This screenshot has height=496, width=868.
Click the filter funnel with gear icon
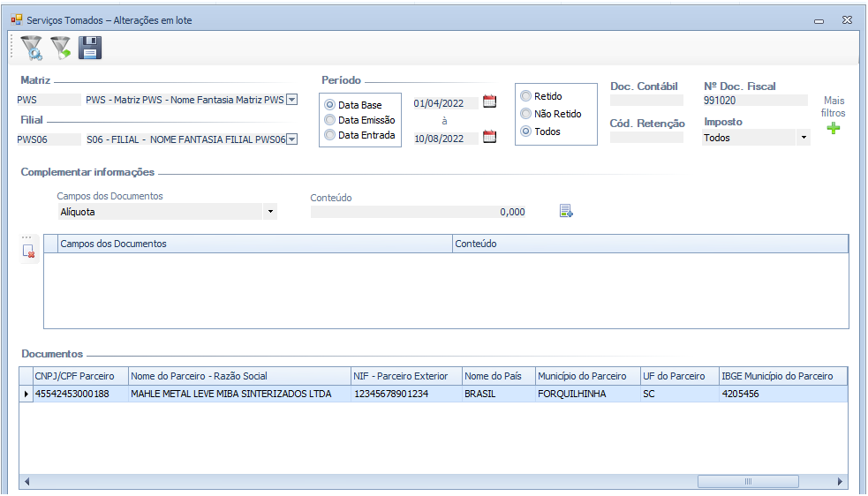click(x=32, y=48)
